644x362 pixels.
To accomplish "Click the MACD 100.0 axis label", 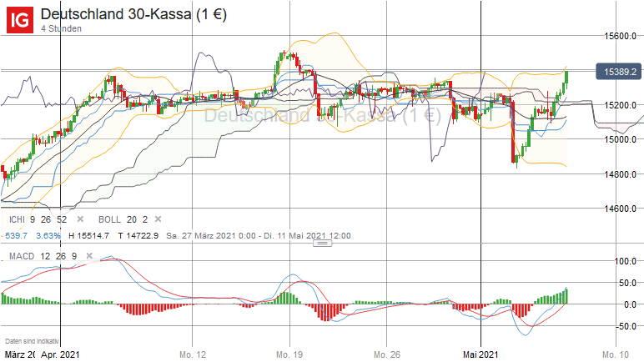I will click(625, 261).
